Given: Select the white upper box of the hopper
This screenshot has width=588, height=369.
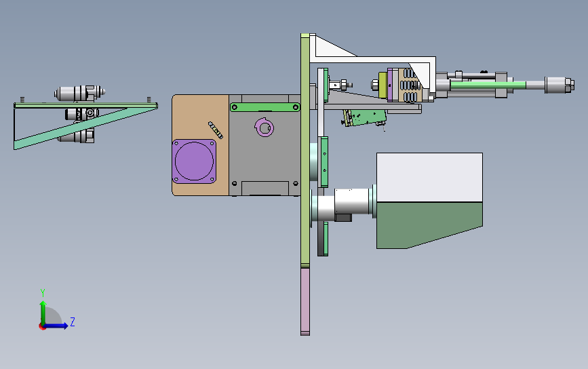Looking at the screenshot, I should click(429, 177).
